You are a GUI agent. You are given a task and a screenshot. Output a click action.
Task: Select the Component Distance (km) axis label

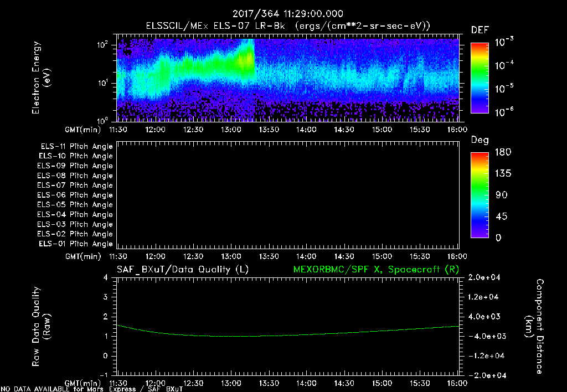534,326
